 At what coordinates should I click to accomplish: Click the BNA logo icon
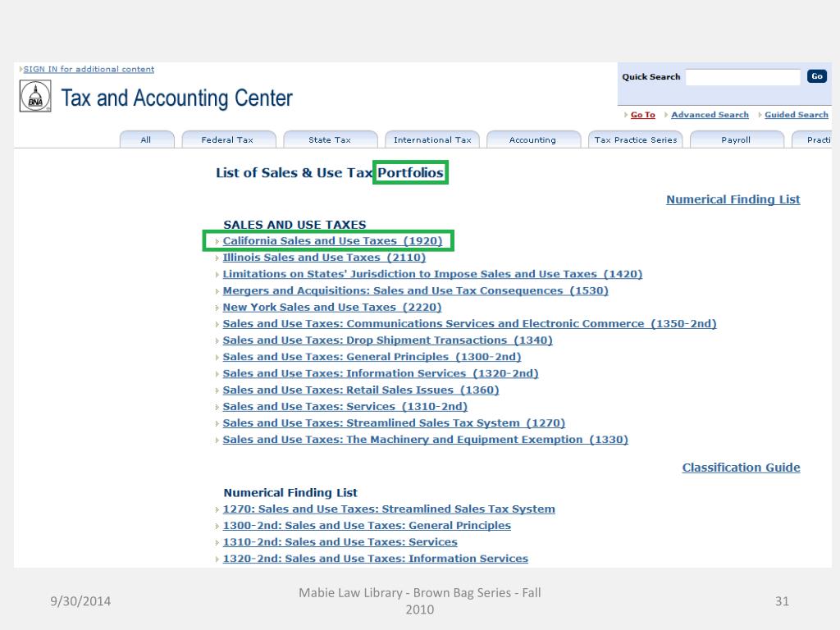35,96
